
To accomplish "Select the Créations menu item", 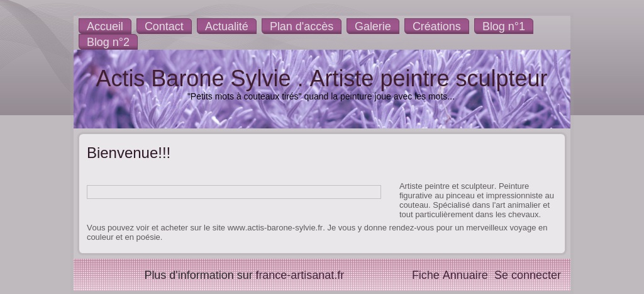I will (x=436, y=26).
